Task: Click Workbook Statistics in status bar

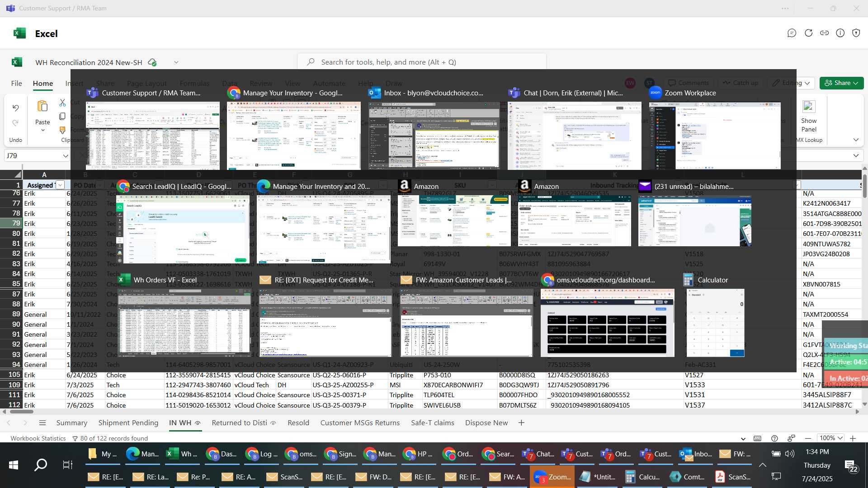Action: [x=38, y=438]
